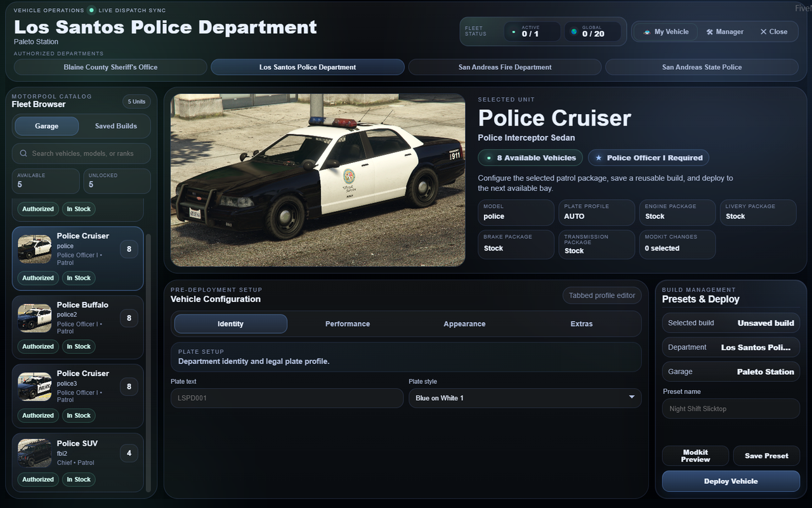Click the Save Preset button
The image size is (812, 508).
click(766, 456)
